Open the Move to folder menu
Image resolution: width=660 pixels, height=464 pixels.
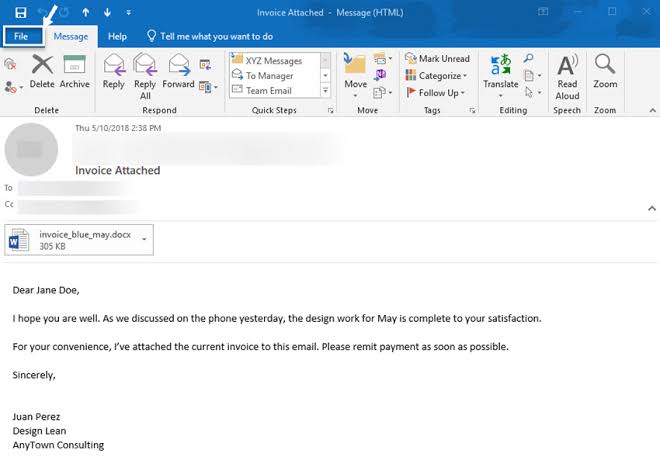coord(355,76)
